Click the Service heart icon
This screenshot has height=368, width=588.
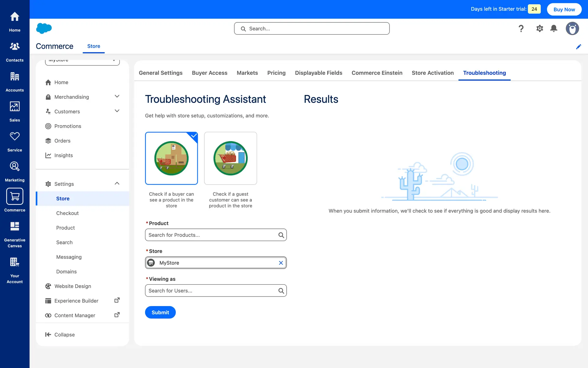click(14, 136)
